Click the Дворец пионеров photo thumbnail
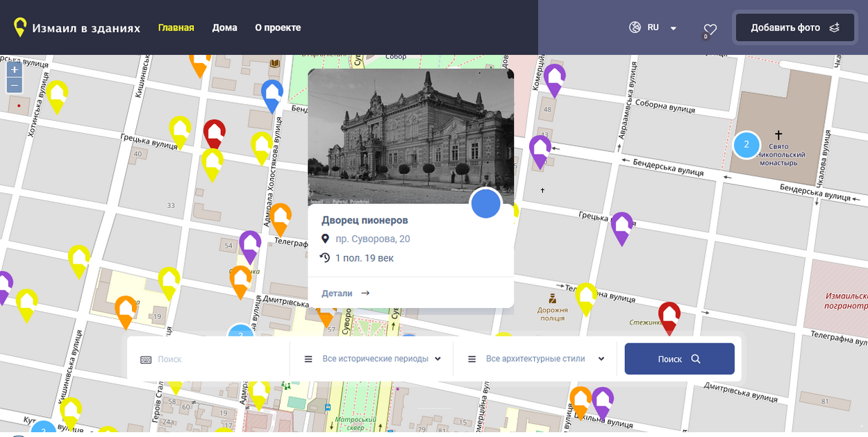This screenshot has height=437, width=868. point(411,136)
